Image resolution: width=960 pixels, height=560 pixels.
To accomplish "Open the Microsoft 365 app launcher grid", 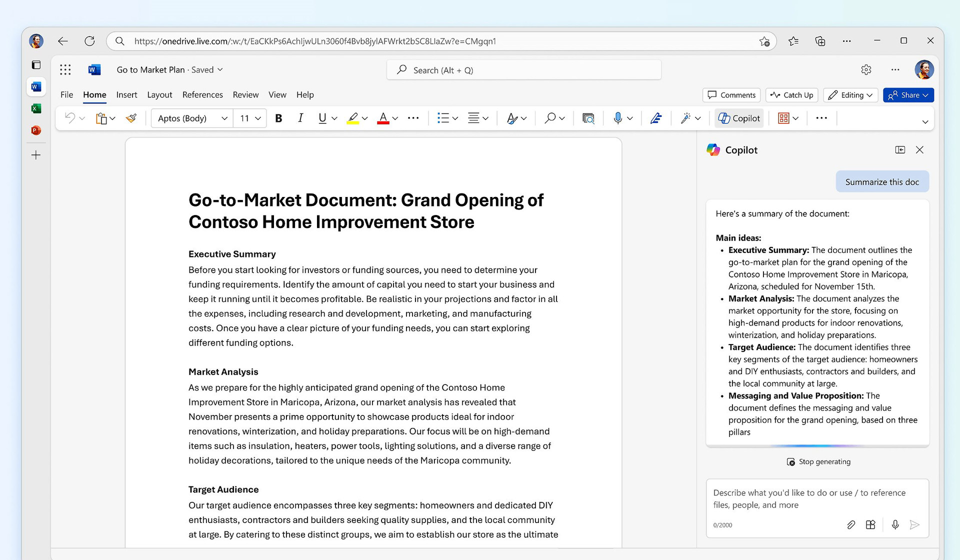I will pos(65,69).
